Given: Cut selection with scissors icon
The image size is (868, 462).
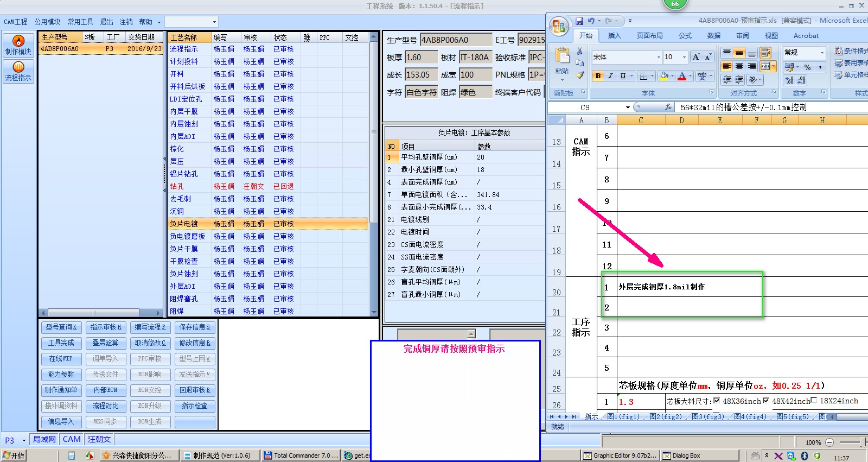Looking at the screenshot, I should (x=579, y=51).
